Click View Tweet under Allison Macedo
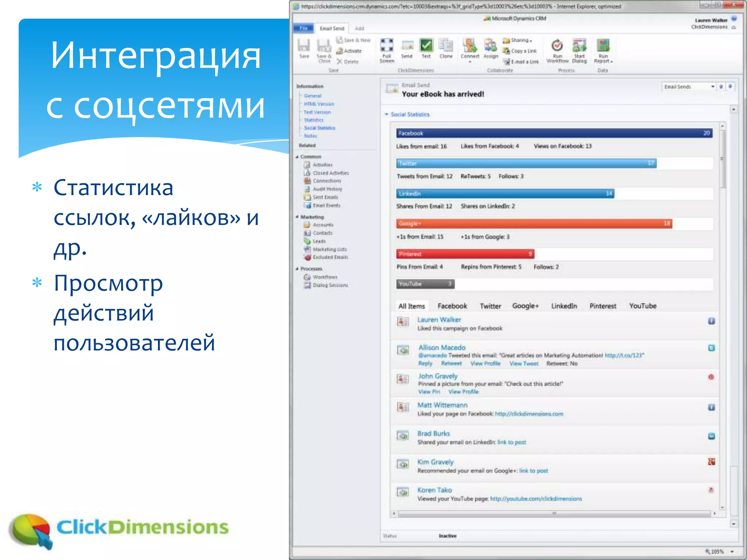747x560 pixels. pyautogui.click(x=524, y=363)
